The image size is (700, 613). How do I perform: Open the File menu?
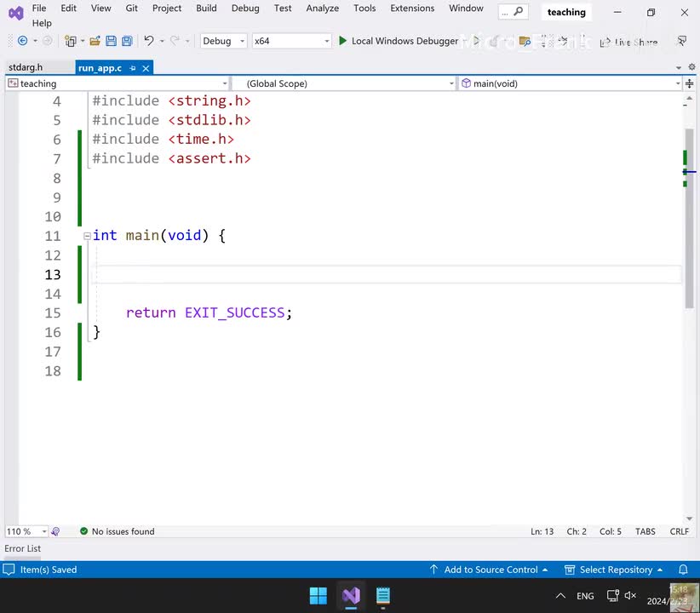pos(39,9)
